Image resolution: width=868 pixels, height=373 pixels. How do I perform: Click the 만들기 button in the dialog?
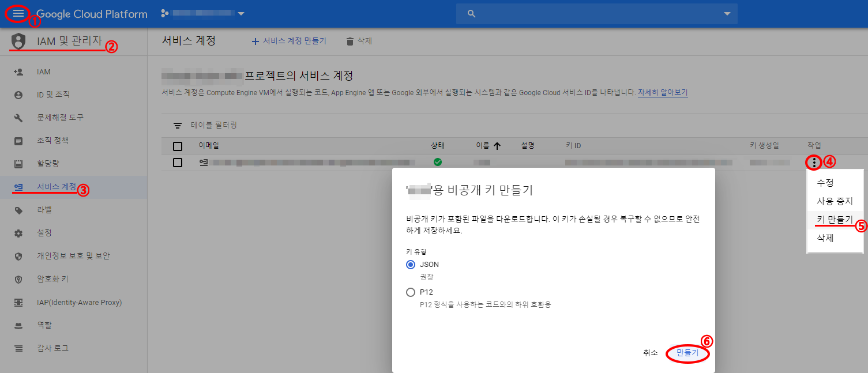click(x=687, y=353)
